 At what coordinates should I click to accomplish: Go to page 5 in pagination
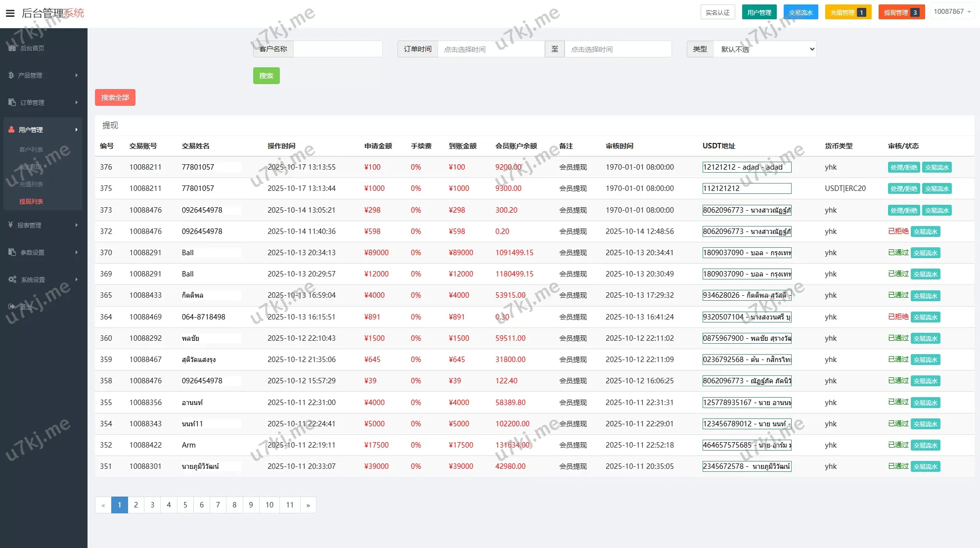[x=185, y=505]
